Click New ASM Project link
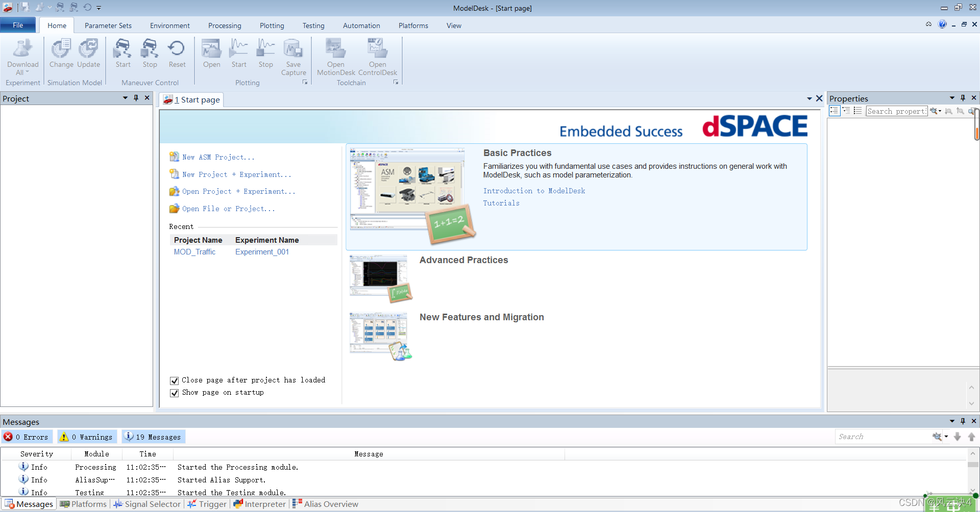Screen dimensions: 980x512 [x=218, y=158]
